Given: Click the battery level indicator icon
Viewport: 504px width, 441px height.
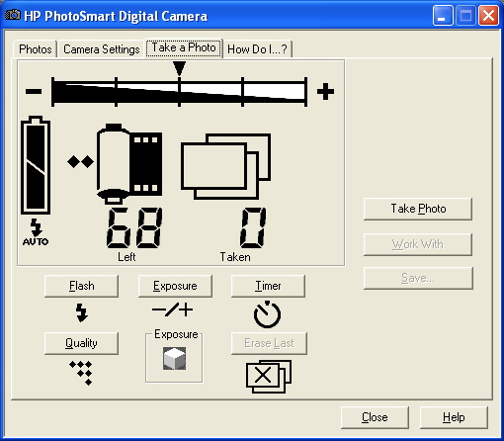Looking at the screenshot, I should tap(36, 165).
